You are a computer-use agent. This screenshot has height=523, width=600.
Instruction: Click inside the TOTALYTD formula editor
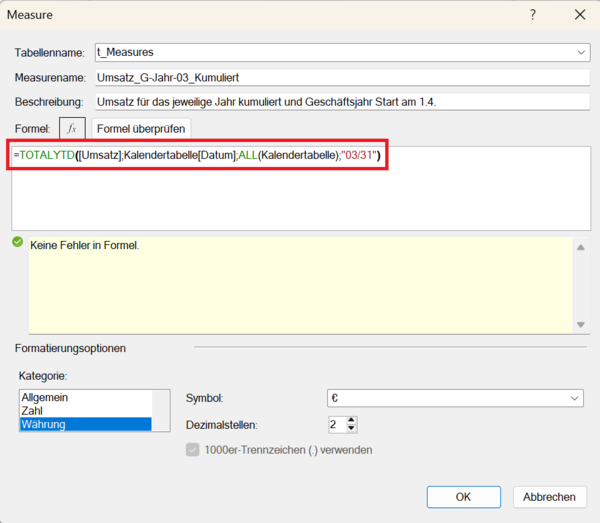pos(300,195)
